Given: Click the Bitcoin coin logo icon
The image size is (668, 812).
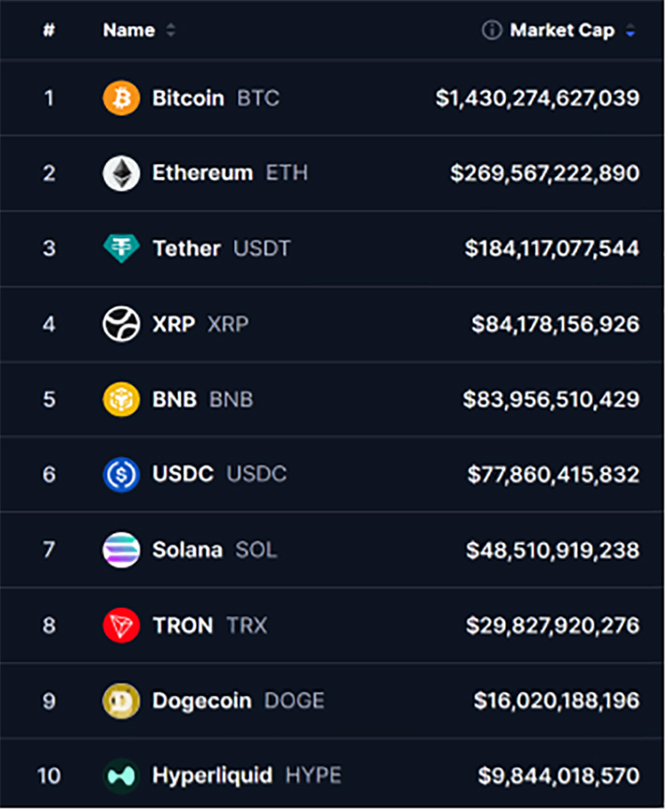Looking at the screenshot, I should [x=121, y=98].
